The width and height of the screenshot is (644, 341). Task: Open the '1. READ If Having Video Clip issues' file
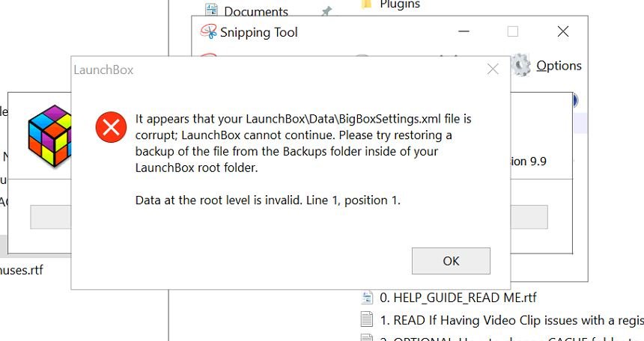coord(509,320)
